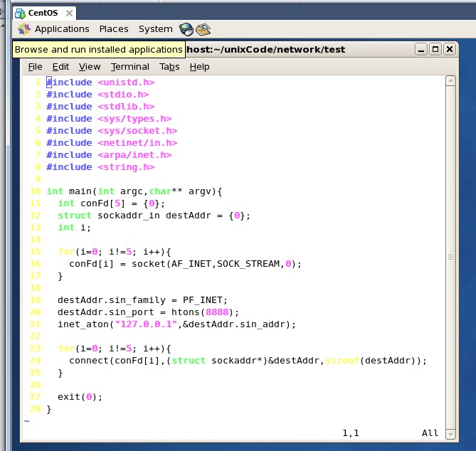Click port number '8888'
The image size is (476, 451).
(x=217, y=312)
